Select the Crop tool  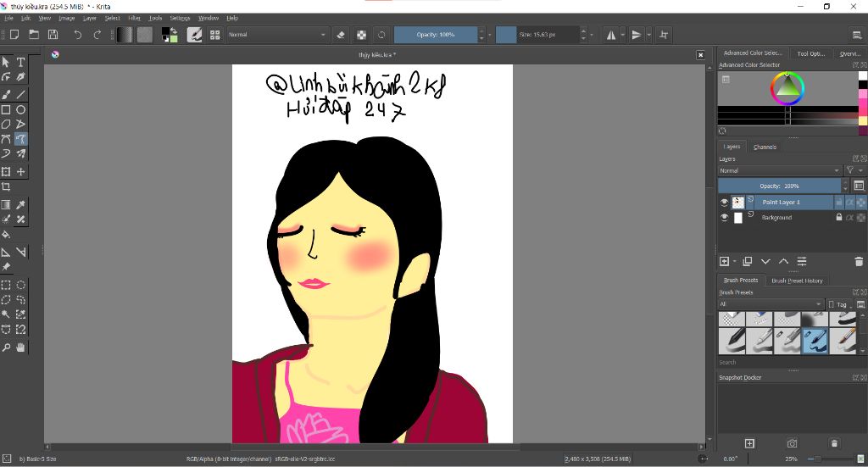coord(6,186)
